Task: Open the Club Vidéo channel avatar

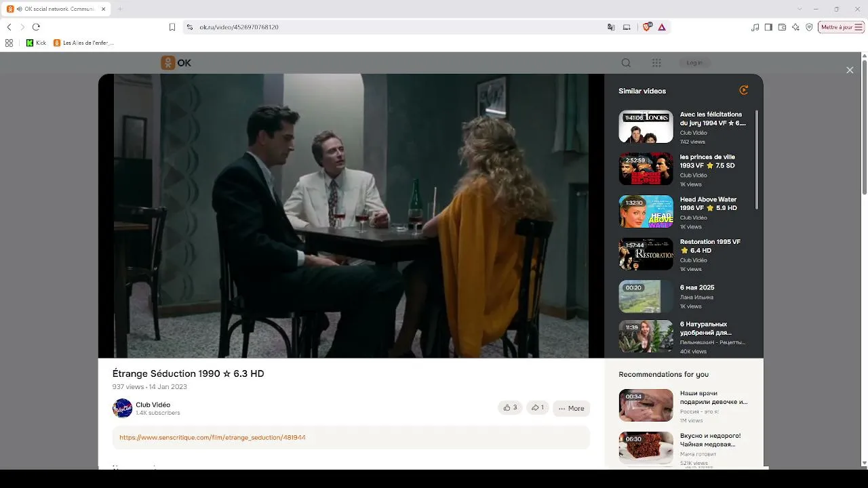Action: pos(122,408)
